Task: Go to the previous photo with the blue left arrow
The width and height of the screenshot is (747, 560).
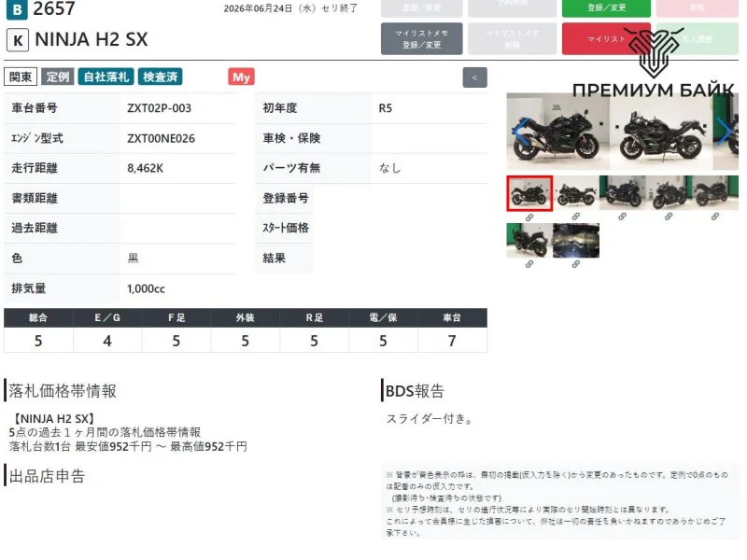Action: pyautogui.click(x=520, y=132)
